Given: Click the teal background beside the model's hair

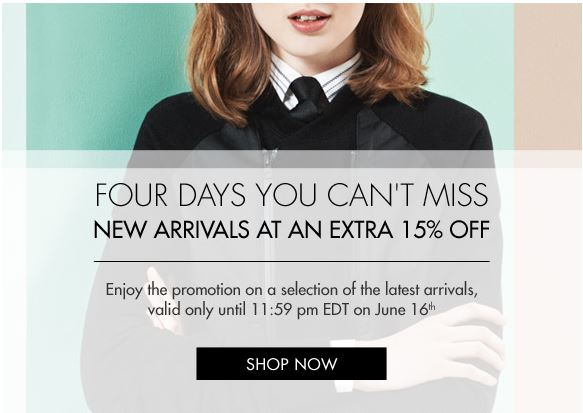Looking at the screenshot, I should 108,74.
